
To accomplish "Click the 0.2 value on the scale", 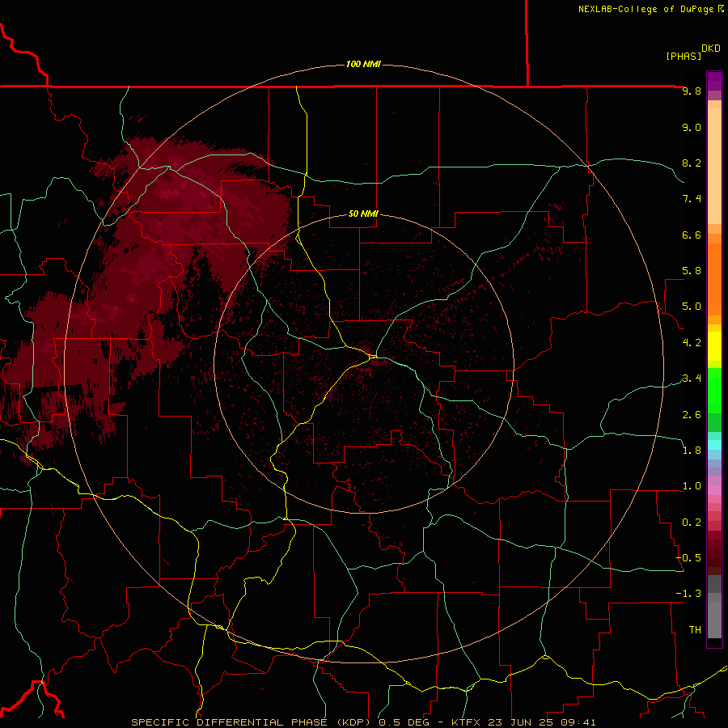I will point(692,523).
